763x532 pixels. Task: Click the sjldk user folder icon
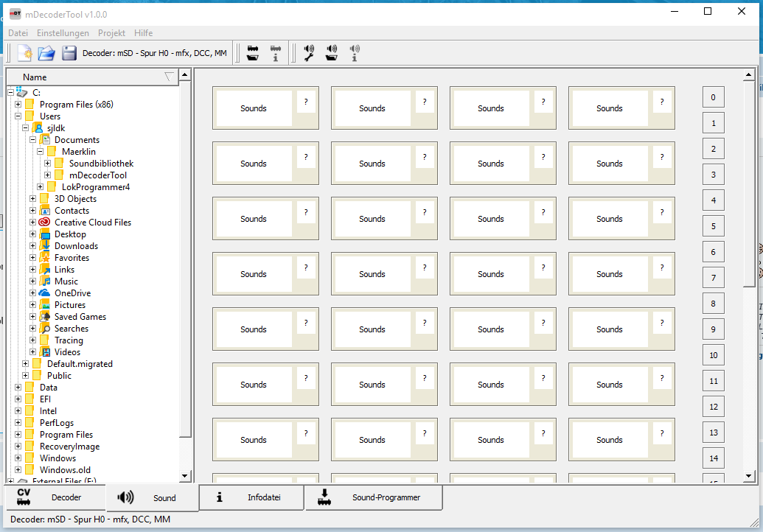click(x=38, y=128)
